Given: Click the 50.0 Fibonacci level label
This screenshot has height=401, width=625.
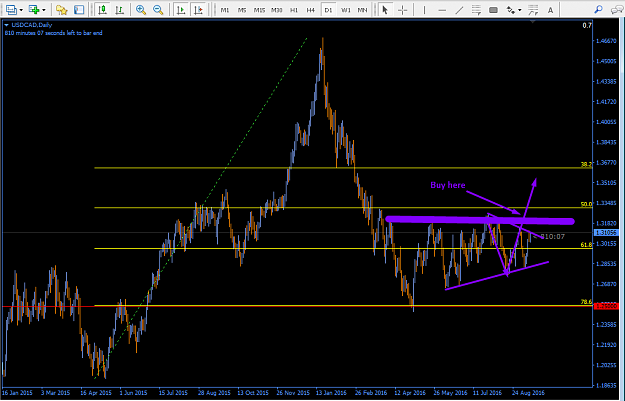Looking at the screenshot, I should (586, 204).
